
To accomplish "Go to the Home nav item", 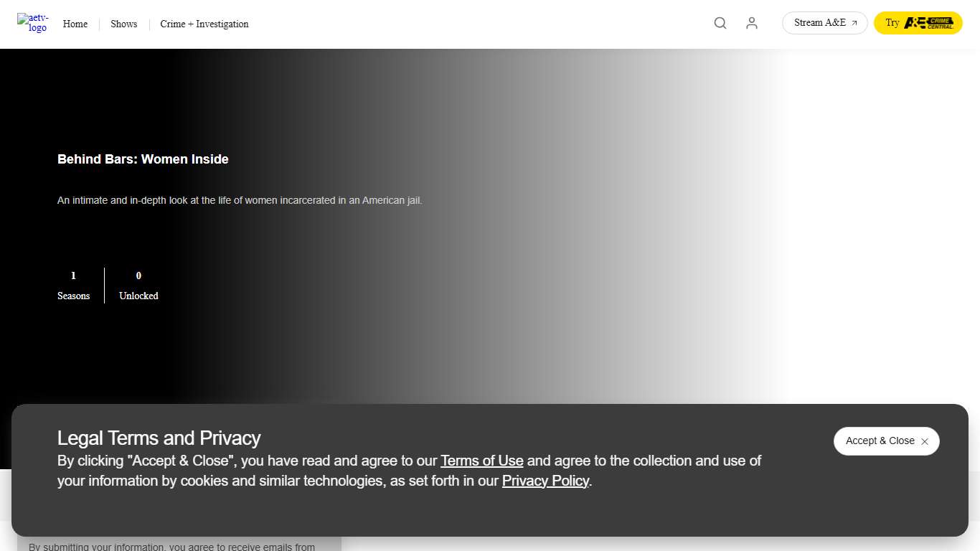I will [x=75, y=24].
